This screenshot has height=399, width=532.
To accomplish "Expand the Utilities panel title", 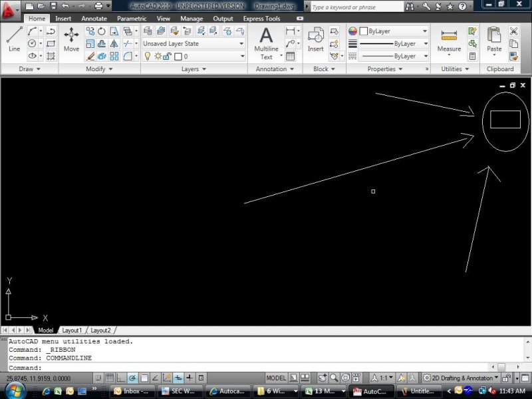I will [455, 69].
